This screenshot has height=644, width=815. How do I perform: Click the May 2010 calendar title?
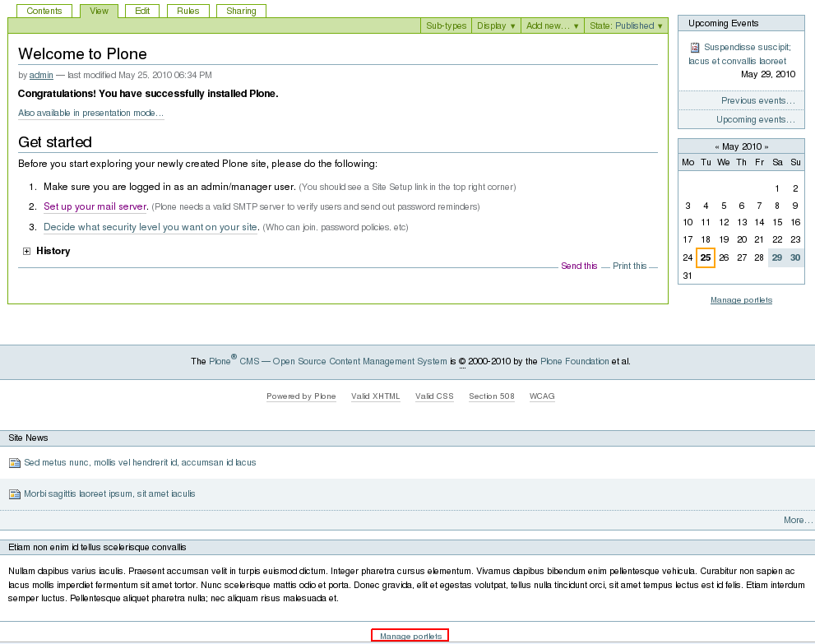tap(742, 147)
